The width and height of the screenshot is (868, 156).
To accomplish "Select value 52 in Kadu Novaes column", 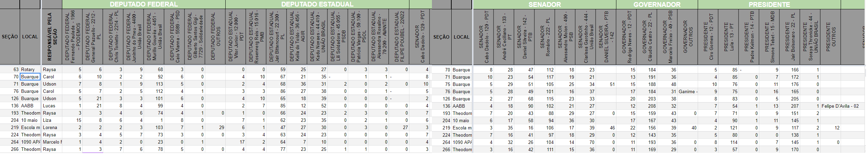I will [317, 106].
